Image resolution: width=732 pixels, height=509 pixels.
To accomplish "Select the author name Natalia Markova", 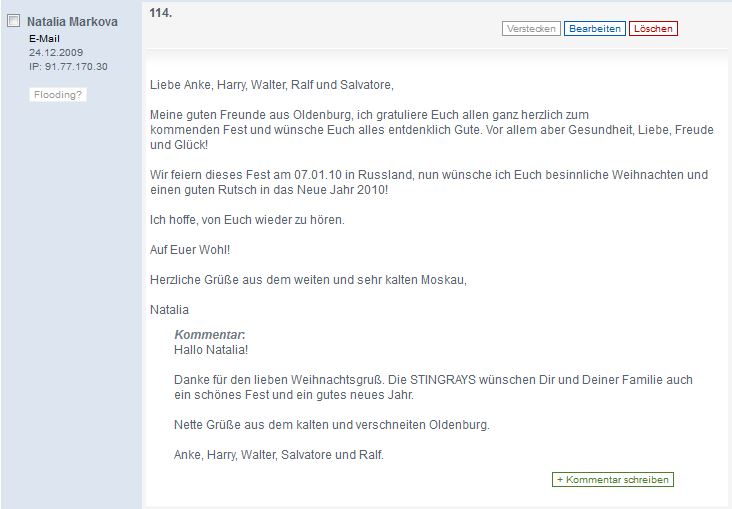I will click(72, 21).
